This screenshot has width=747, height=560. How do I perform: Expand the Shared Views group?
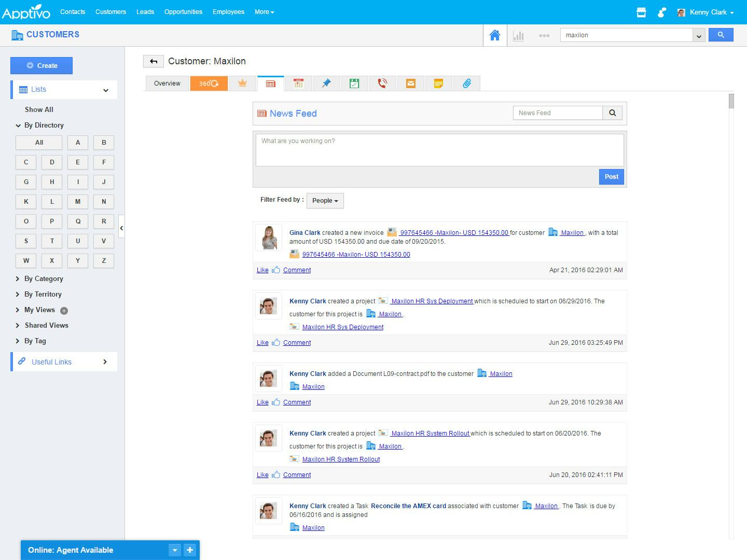pos(18,326)
